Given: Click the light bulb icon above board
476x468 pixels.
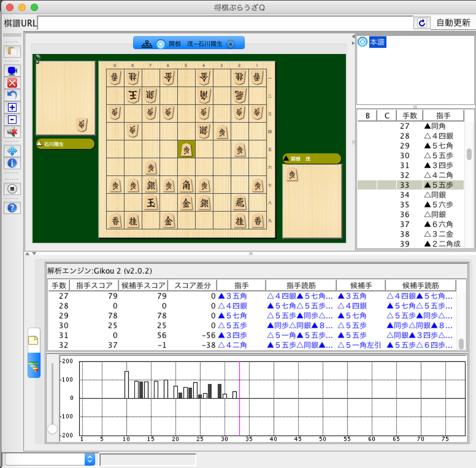Looking at the screenshot, I should click(x=37, y=58).
